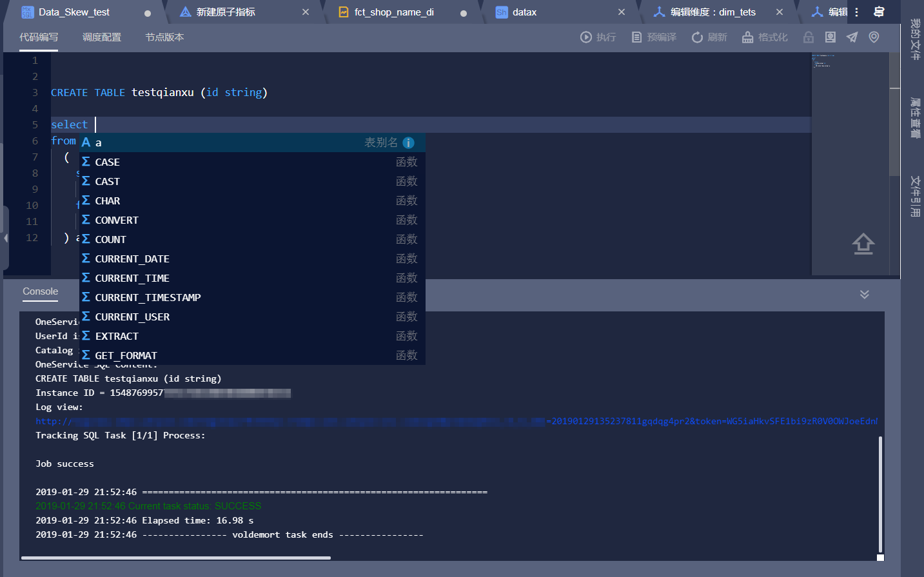Click 'voldemort task ends' console line

click(229, 534)
